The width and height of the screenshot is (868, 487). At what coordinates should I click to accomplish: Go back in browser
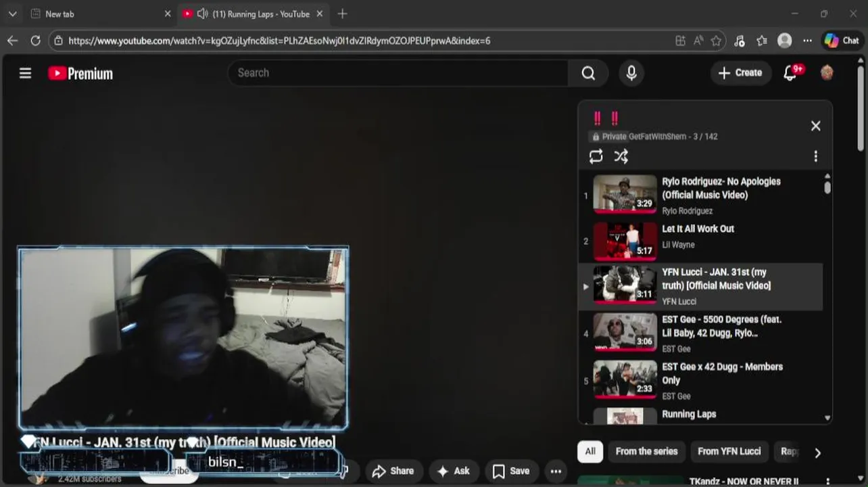pos(13,41)
